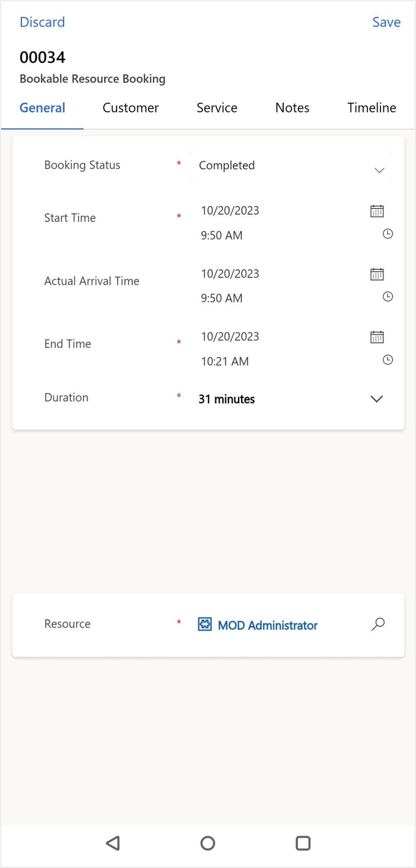Search for a Resource with magnifier icon
The width and height of the screenshot is (416, 868).
(x=378, y=624)
